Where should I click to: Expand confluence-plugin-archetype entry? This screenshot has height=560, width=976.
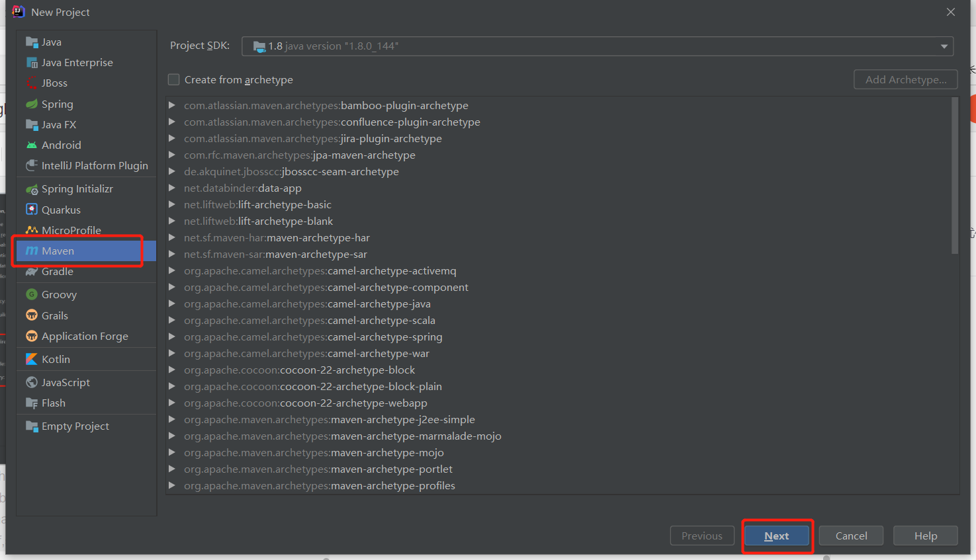tap(172, 122)
